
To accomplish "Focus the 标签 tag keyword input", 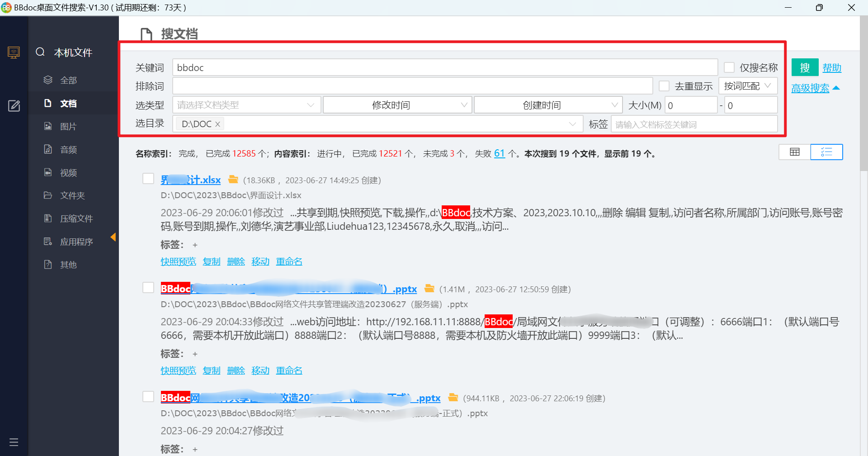I will [x=694, y=124].
